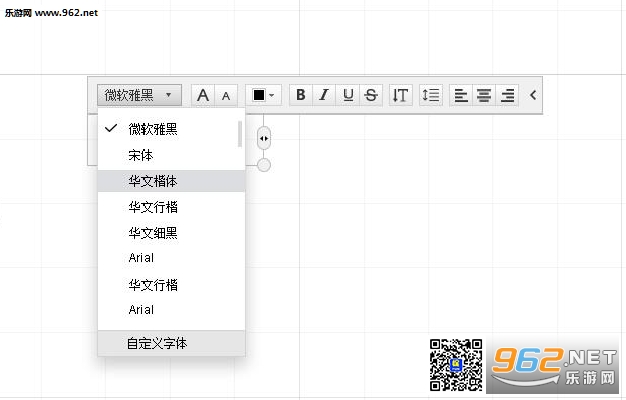The image size is (626, 400).
Task: Toggle bold formatting
Action: click(x=301, y=95)
